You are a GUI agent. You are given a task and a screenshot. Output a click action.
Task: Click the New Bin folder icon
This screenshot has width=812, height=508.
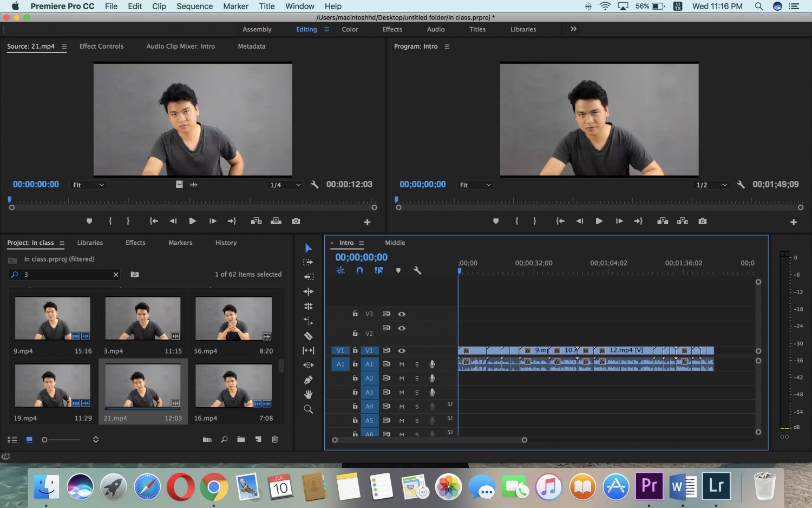(241, 439)
